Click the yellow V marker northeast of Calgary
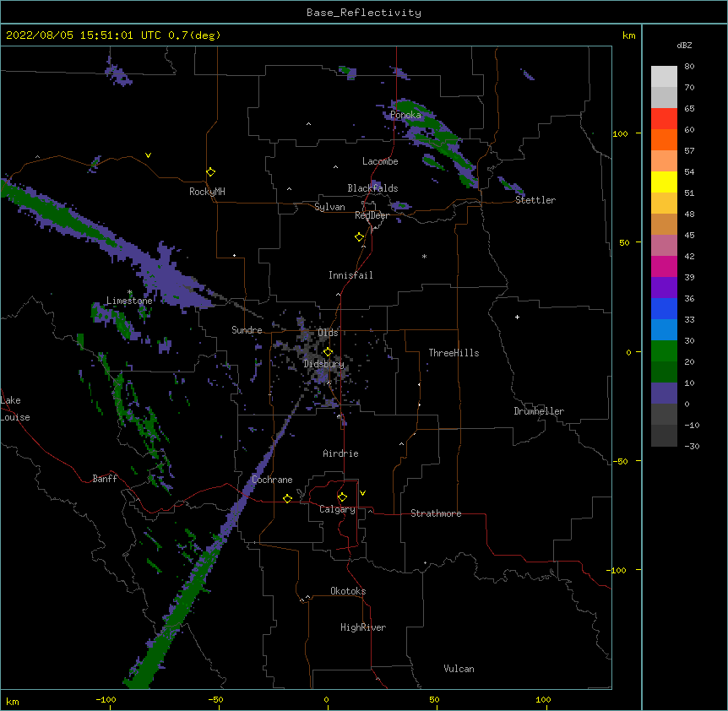The width and height of the screenshot is (728, 711). pos(362,493)
